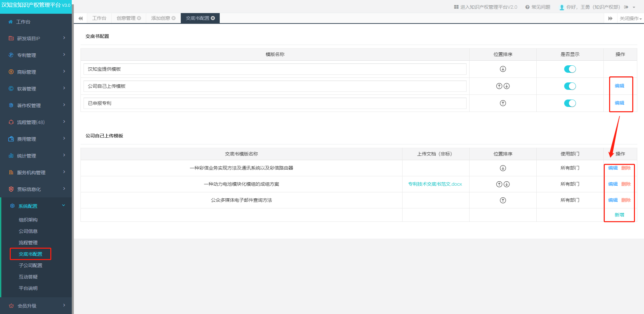Click the logout icon beside user name
Viewport: 644px width, 314px height.
coord(626,7)
